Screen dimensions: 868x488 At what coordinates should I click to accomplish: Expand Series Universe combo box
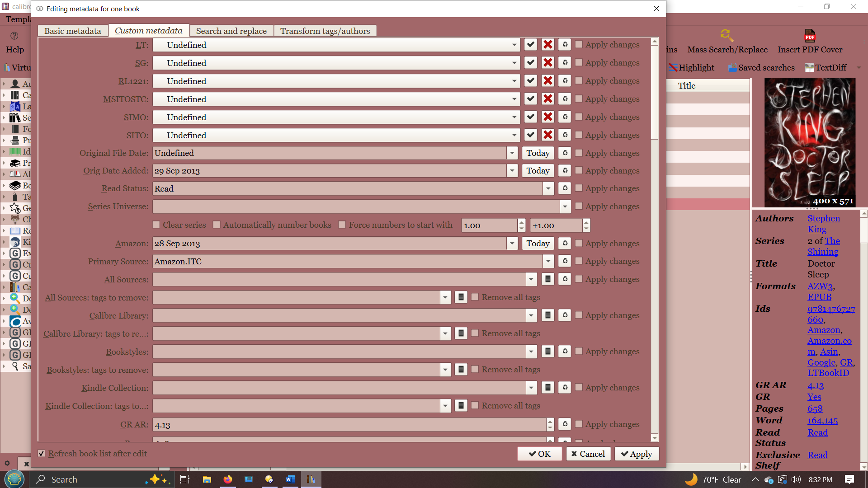tap(565, 206)
